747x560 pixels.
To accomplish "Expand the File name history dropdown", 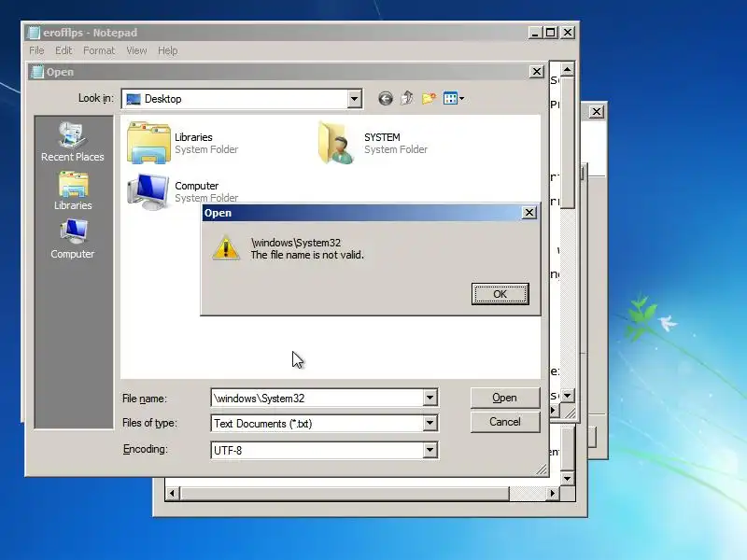I will [430, 398].
